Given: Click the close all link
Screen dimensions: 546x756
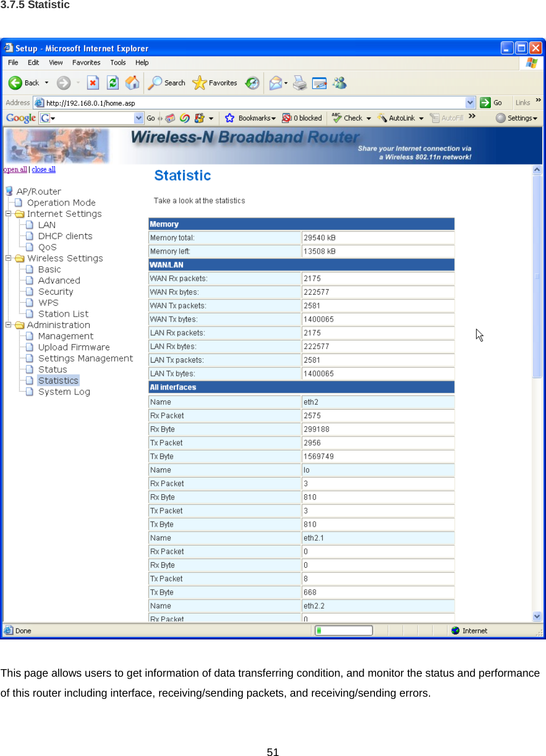Looking at the screenshot, I should [43, 169].
